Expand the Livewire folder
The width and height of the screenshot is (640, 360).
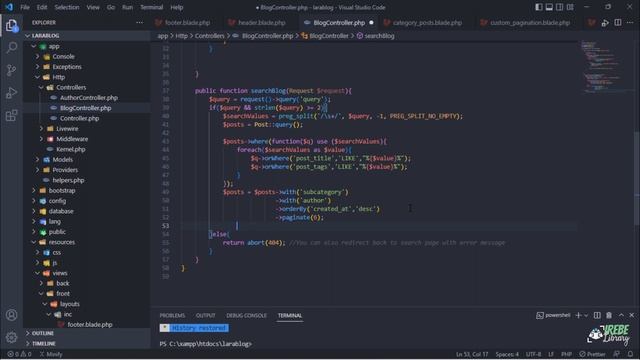87,129
